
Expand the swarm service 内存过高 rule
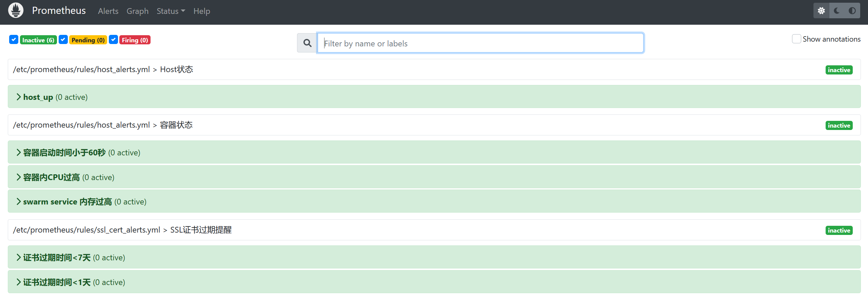pos(434,201)
